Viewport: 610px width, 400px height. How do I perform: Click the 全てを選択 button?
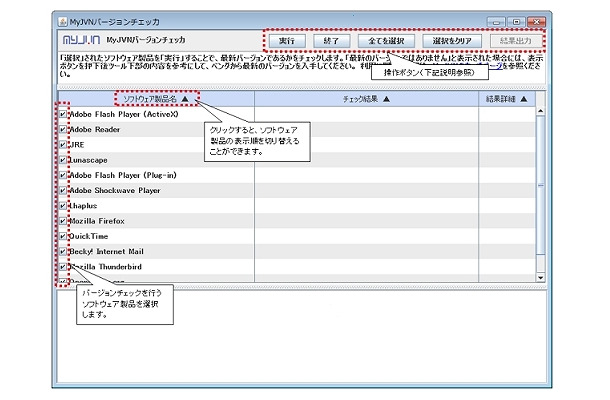coord(386,41)
